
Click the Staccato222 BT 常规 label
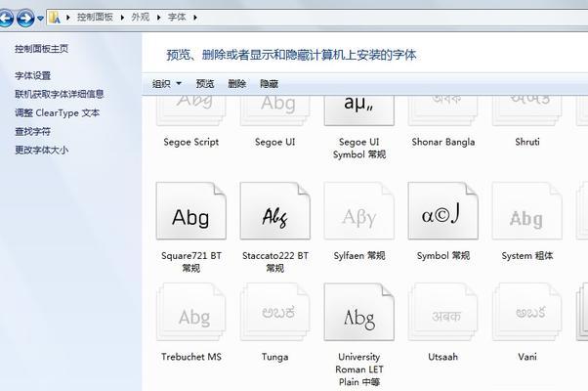(x=275, y=262)
